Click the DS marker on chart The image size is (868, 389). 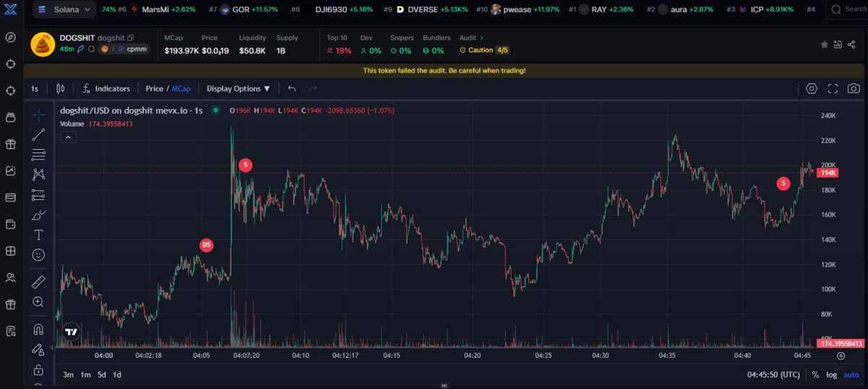click(206, 245)
